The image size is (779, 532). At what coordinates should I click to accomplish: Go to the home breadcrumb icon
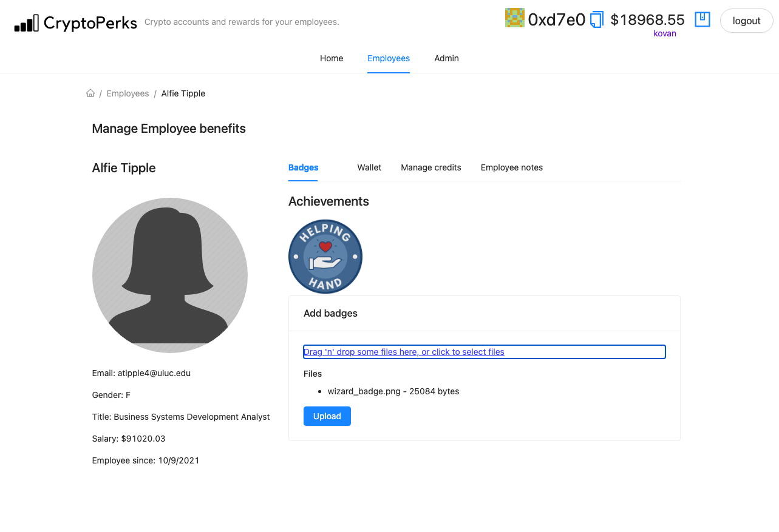pos(90,93)
